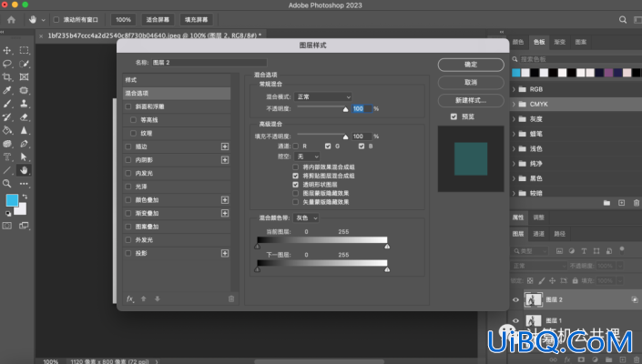Select the Hand tool in toolbox
Image resolution: width=642 pixels, height=364 pixels.
pos(25,170)
